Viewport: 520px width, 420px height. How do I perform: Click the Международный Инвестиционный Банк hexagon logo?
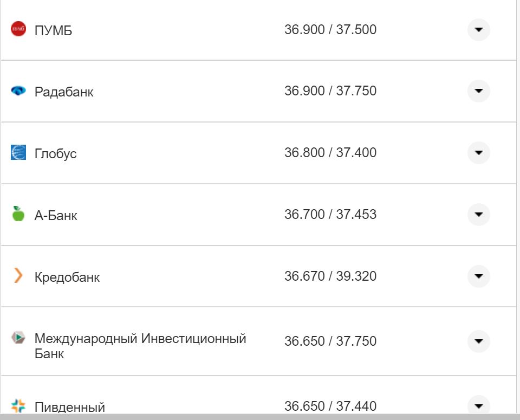pyautogui.click(x=19, y=338)
